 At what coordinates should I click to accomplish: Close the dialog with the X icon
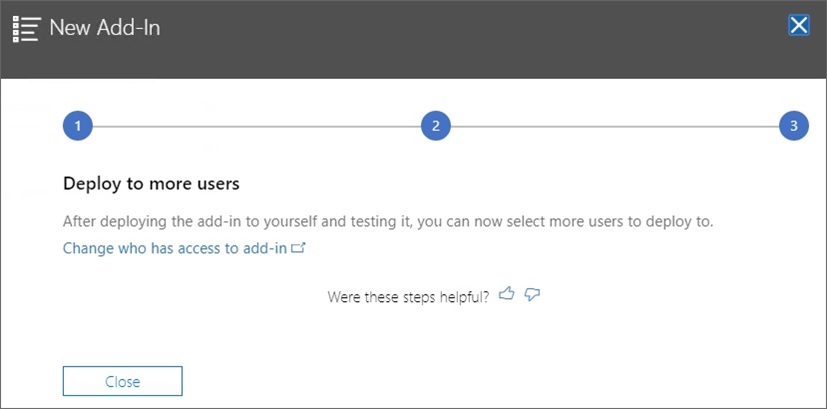point(798,26)
